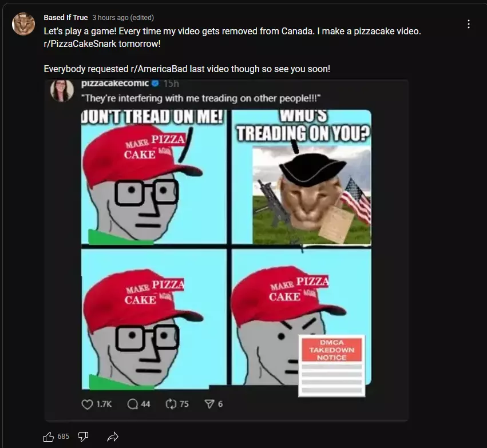Click the r/PizzaCakeSnark post text

pyautogui.click(x=102, y=44)
